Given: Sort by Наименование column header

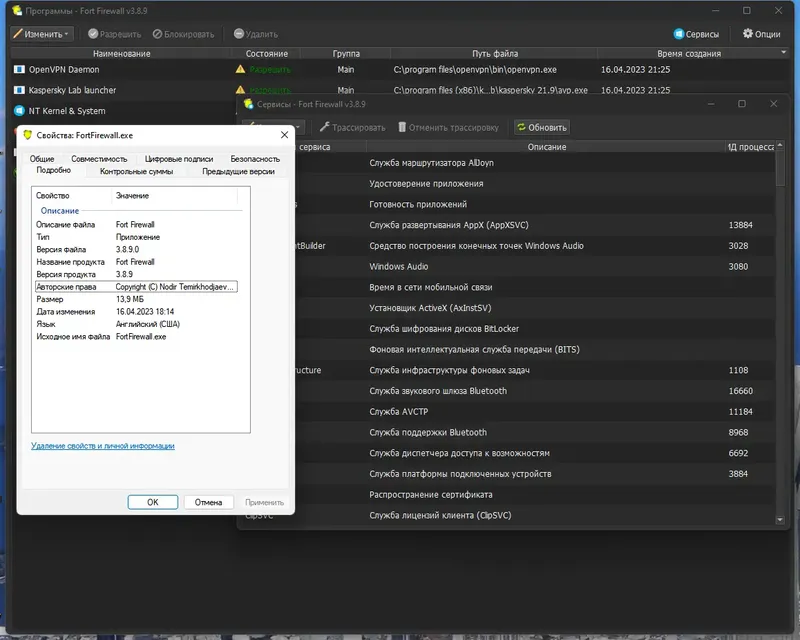Looking at the screenshot, I should (121, 54).
